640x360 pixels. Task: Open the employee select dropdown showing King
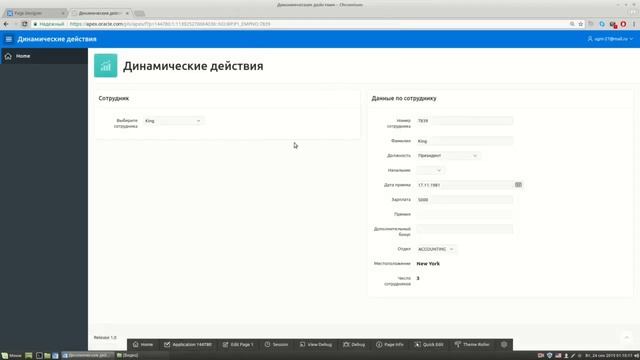tap(173, 121)
